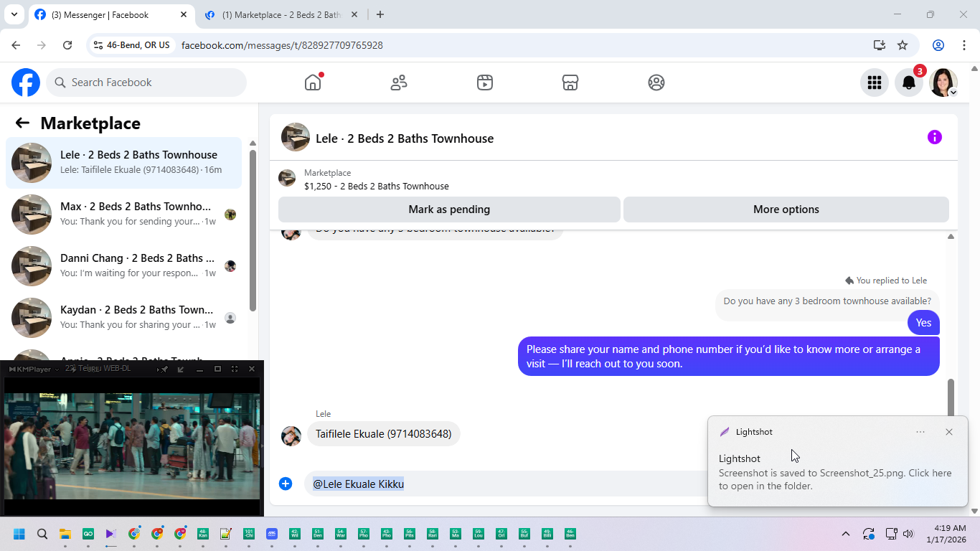
Task: Open the Danni Chang conversation
Action: 123,266
